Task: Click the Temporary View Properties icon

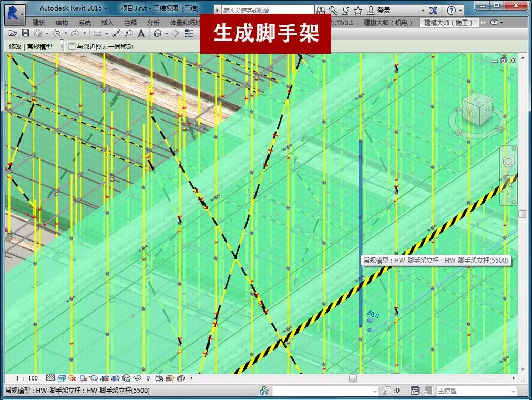Action: click(159, 378)
